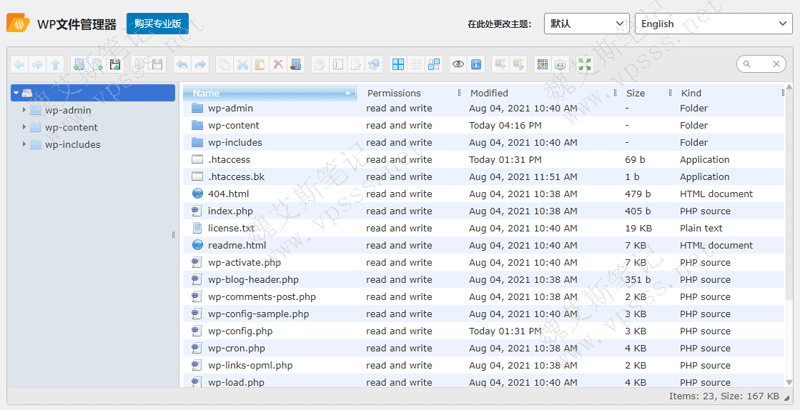Go forward with the right arrow toolbar icon

click(x=37, y=64)
